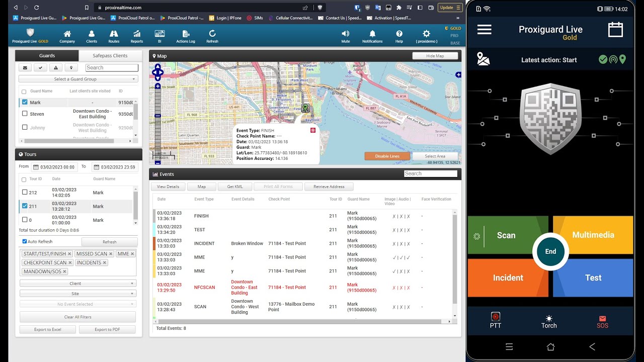Tap the Incident tile in phone app
The height and width of the screenshot is (362, 644).
click(508, 278)
